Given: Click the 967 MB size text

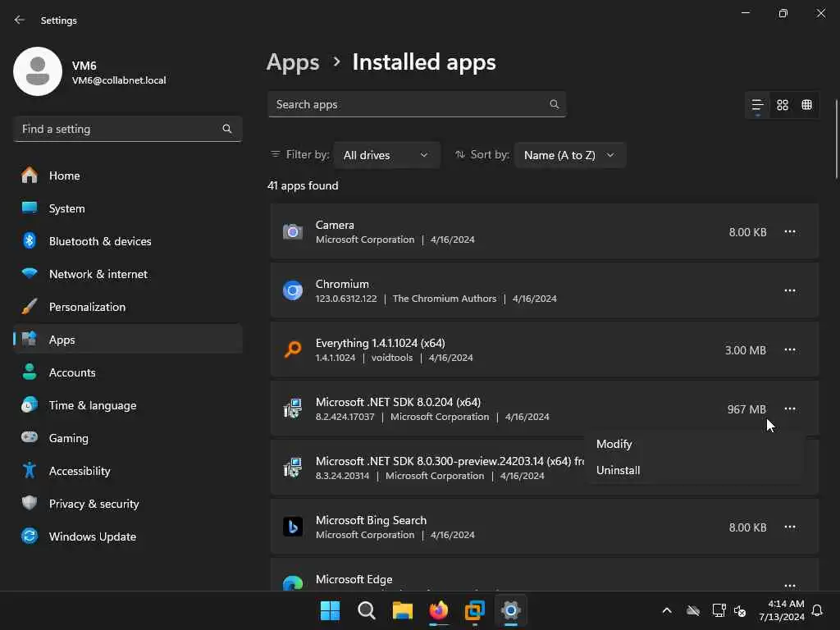Looking at the screenshot, I should 746,409.
